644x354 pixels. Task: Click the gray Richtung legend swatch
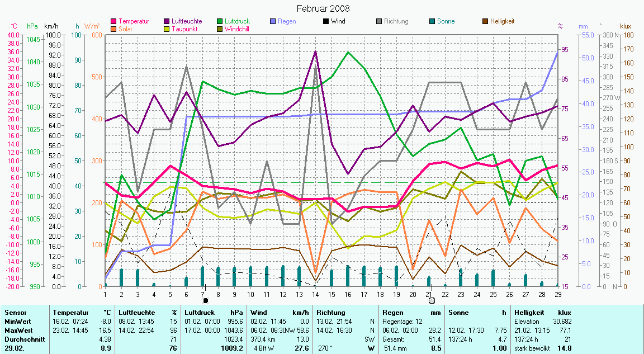click(378, 21)
